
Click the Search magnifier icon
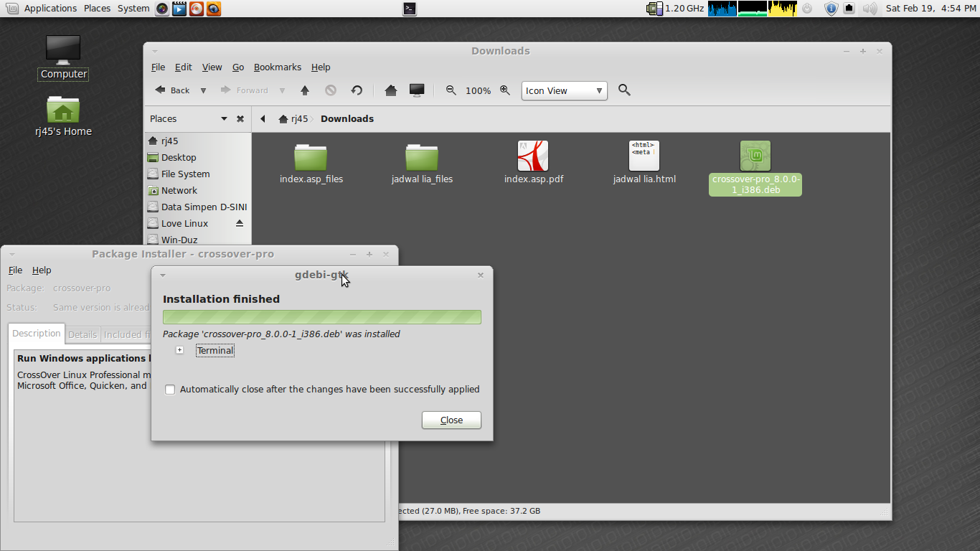coord(624,90)
